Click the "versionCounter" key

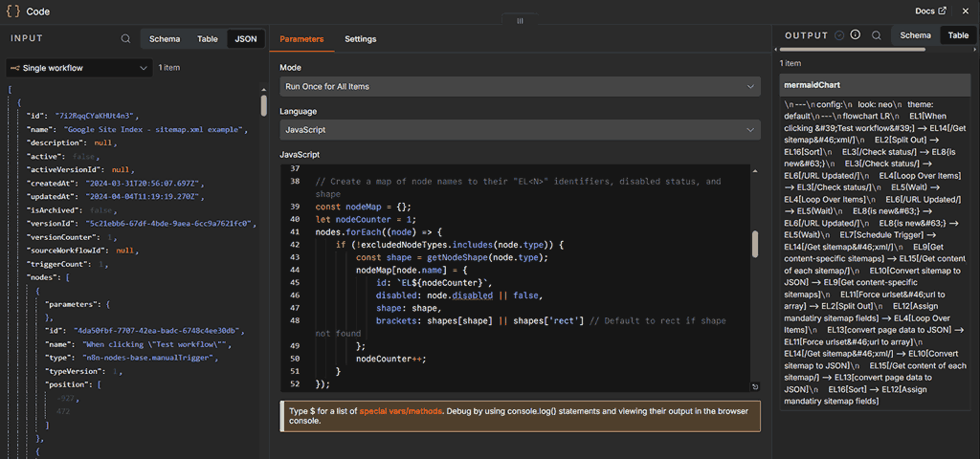tap(62, 237)
